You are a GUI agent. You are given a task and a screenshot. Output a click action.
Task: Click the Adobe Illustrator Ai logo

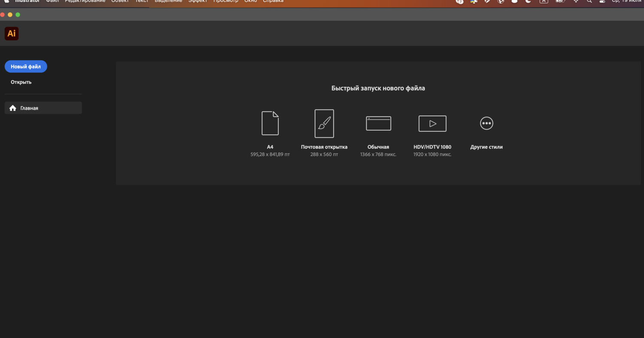pyautogui.click(x=12, y=33)
